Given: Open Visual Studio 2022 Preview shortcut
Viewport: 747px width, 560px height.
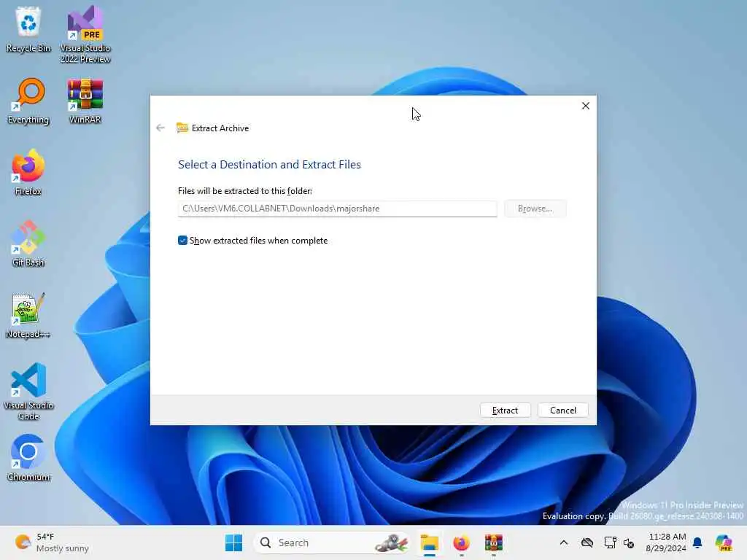Looking at the screenshot, I should tap(85, 34).
